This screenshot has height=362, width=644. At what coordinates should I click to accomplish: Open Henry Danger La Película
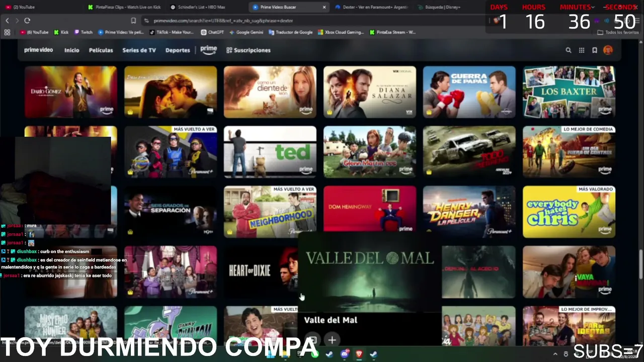point(469,212)
